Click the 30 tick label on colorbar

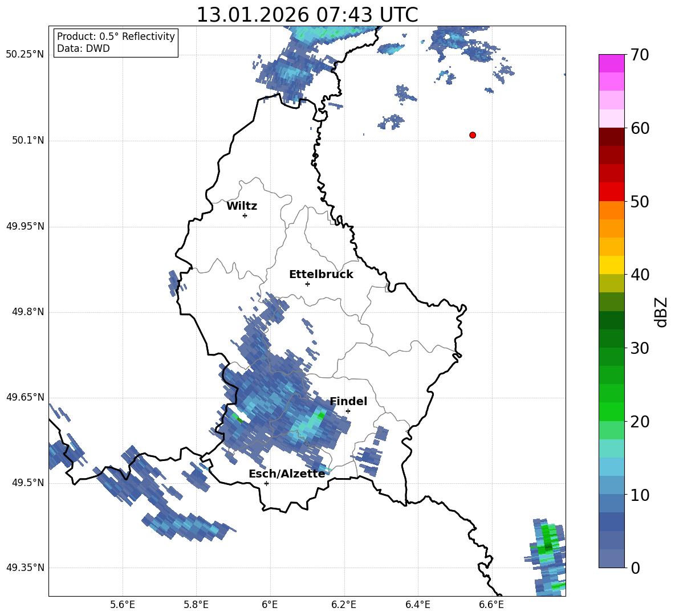640,348
